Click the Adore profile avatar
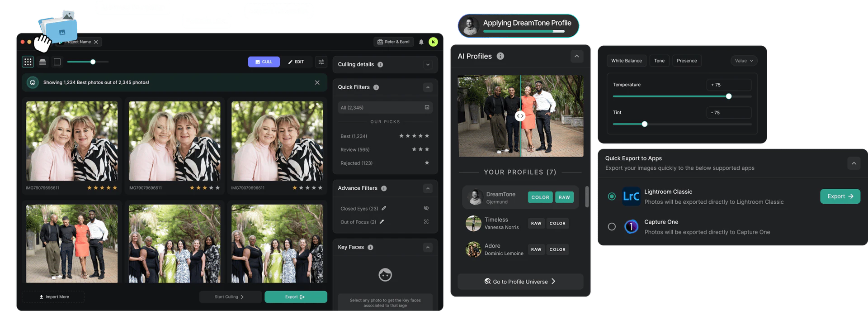 pos(473,249)
